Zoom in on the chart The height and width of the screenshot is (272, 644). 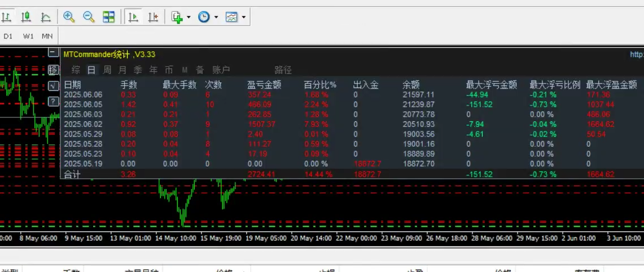click(69, 17)
